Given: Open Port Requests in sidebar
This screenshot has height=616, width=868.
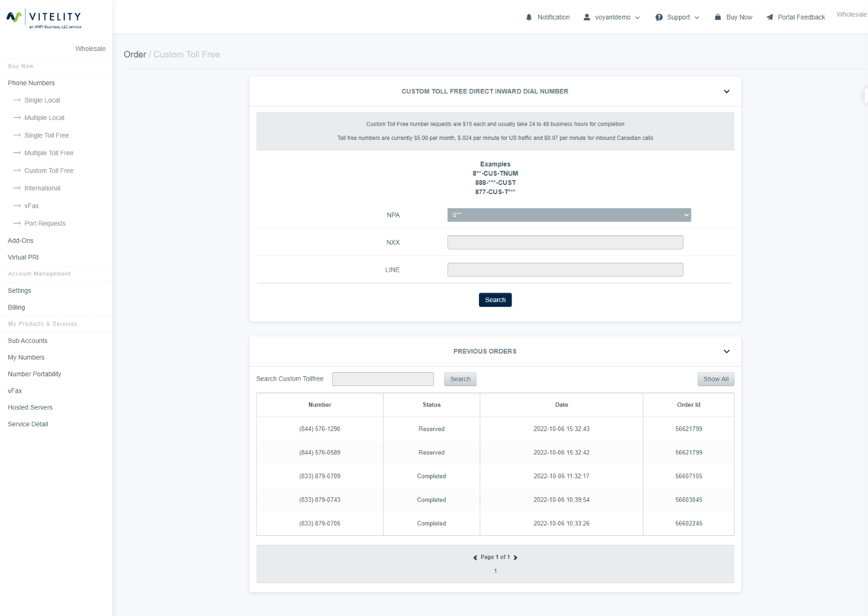Looking at the screenshot, I should click(44, 223).
